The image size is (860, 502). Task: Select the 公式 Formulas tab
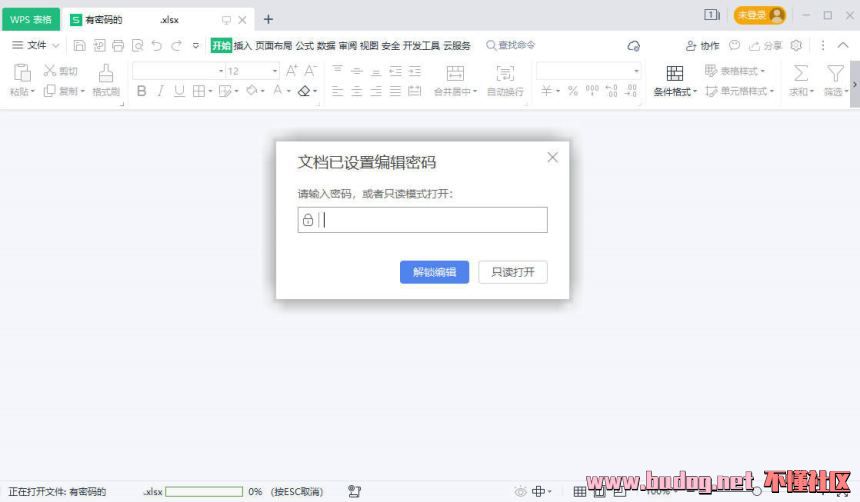tap(304, 46)
